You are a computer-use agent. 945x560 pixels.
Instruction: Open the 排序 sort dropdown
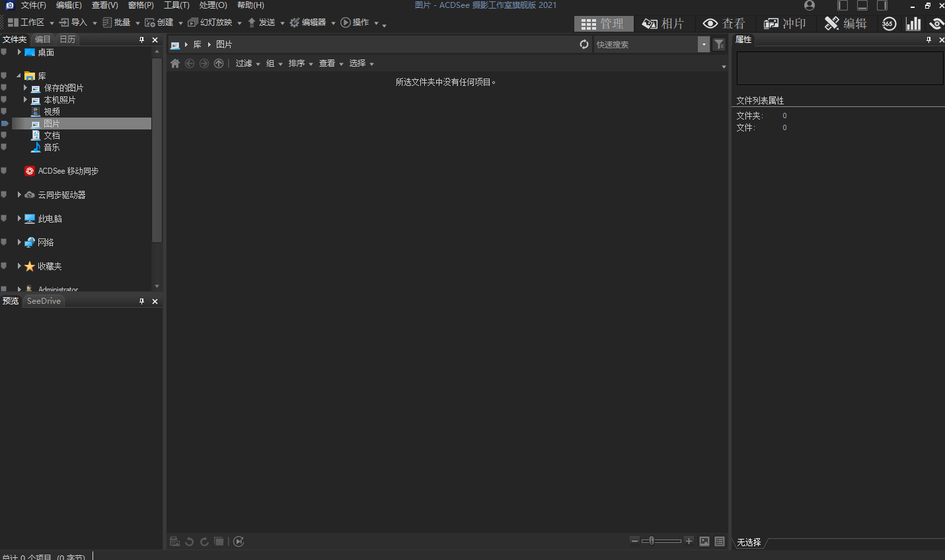[x=300, y=63]
